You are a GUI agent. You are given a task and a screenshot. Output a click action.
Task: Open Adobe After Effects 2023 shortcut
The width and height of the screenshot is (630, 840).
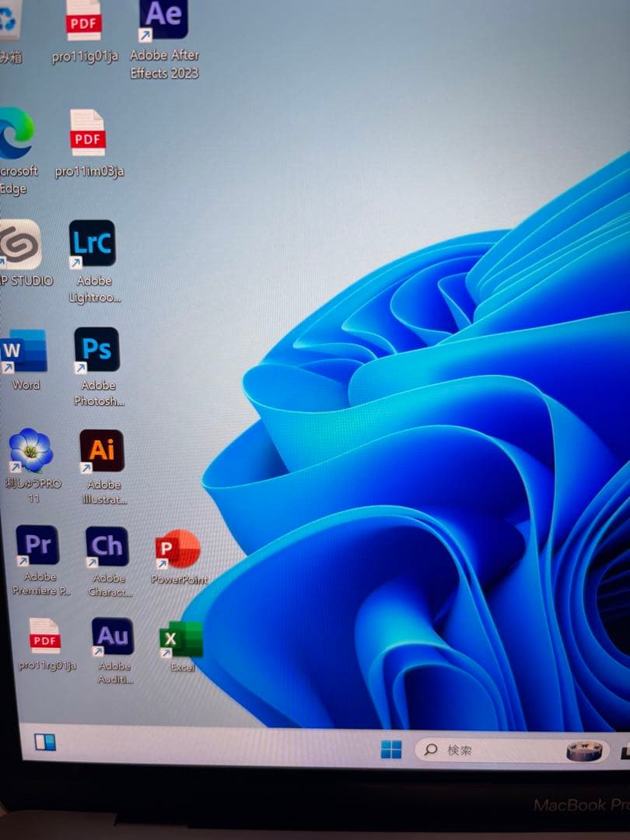click(163, 21)
